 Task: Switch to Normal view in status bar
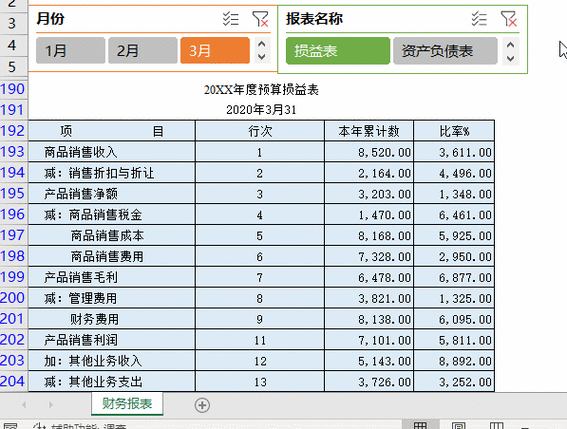pyautogui.click(x=421, y=425)
